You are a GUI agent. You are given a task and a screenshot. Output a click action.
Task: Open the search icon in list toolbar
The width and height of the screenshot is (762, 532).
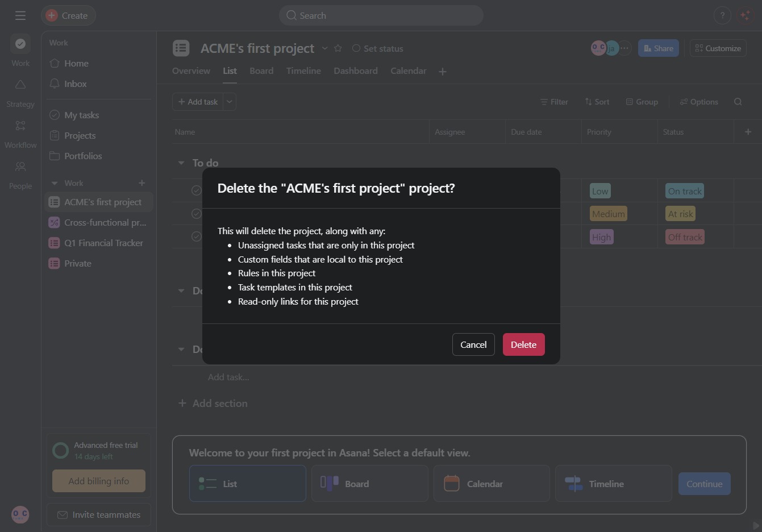[x=738, y=102]
